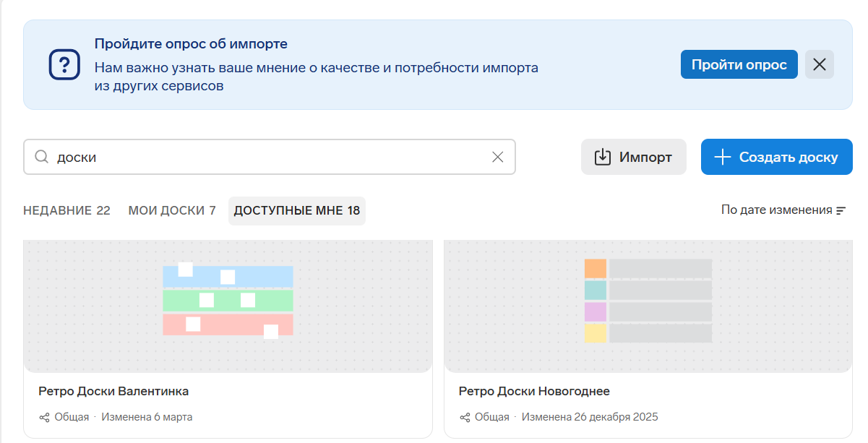This screenshot has height=443, width=868.
Task: Click the share icon under Ретро Доски Новогоднее
Action: 465,417
